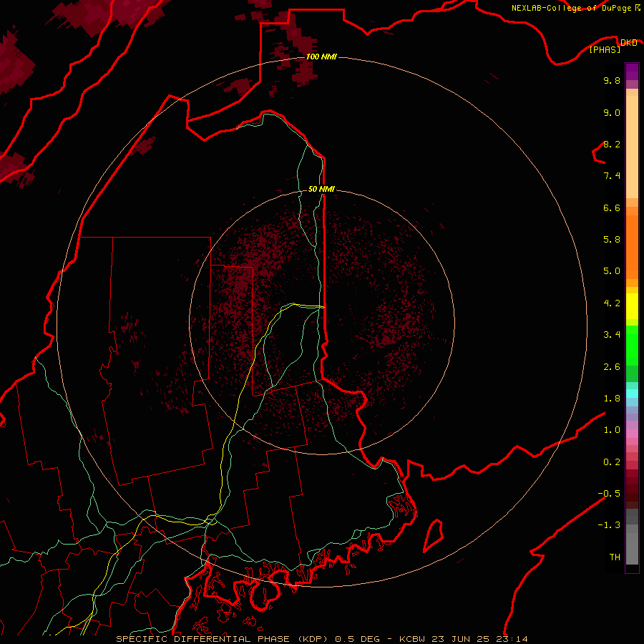Click the 1.8 value on color scale

click(x=612, y=399)
